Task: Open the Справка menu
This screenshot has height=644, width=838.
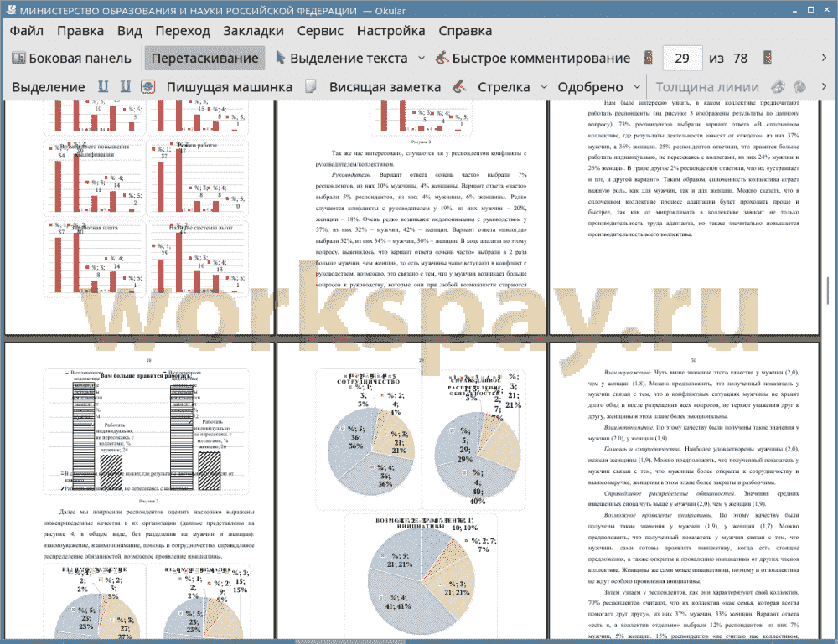Action: tap(465, 31)
